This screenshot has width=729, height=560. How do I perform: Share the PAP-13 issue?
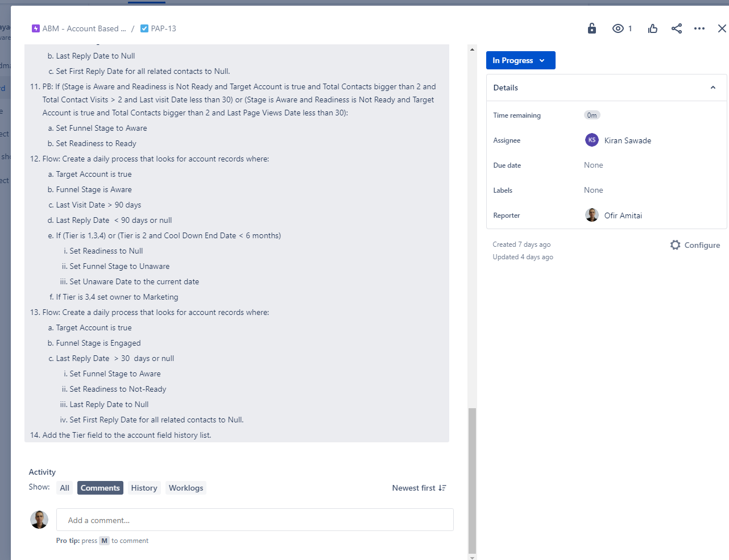[x=676, y=28]
